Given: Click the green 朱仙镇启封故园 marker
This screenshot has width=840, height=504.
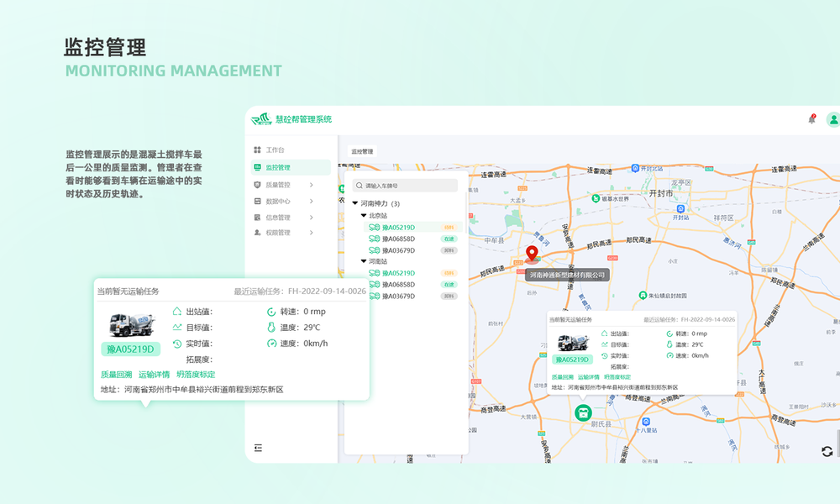Looking at the screenshot, I should pos(643,295).
